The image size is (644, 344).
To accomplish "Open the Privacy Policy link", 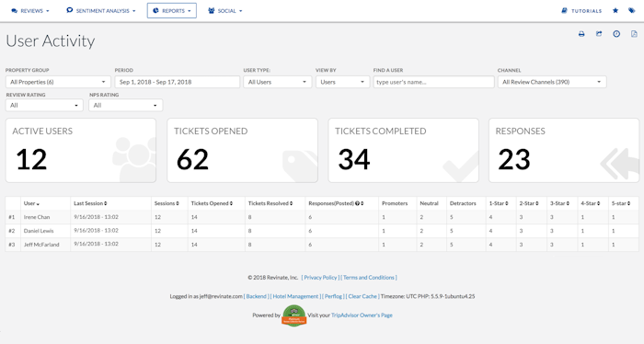I will (320, 278).
